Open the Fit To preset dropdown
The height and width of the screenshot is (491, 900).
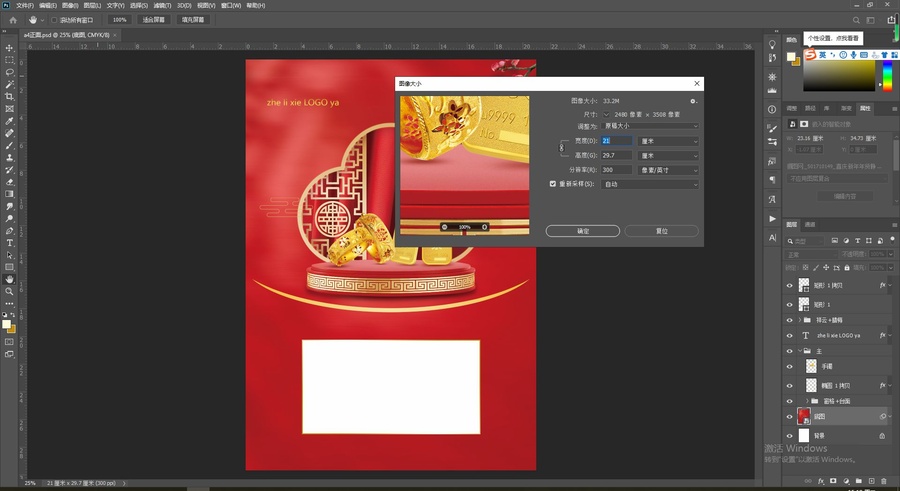[650, 126]
